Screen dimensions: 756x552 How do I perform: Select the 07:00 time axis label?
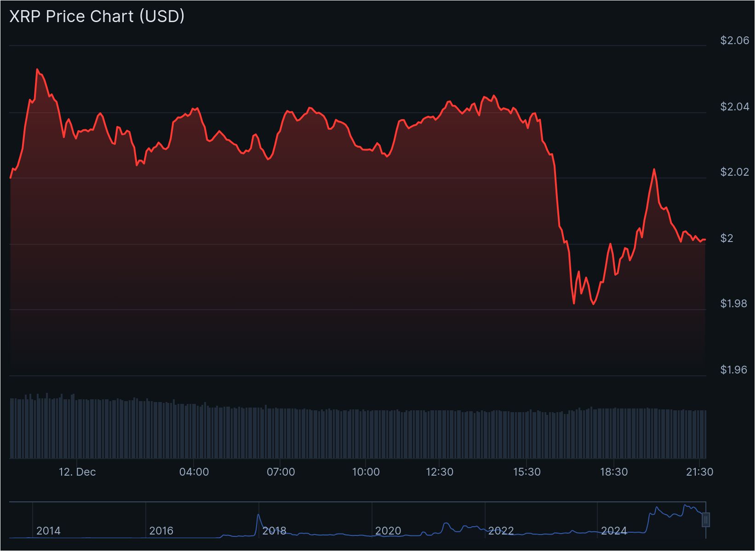click(x=281, y=472)
